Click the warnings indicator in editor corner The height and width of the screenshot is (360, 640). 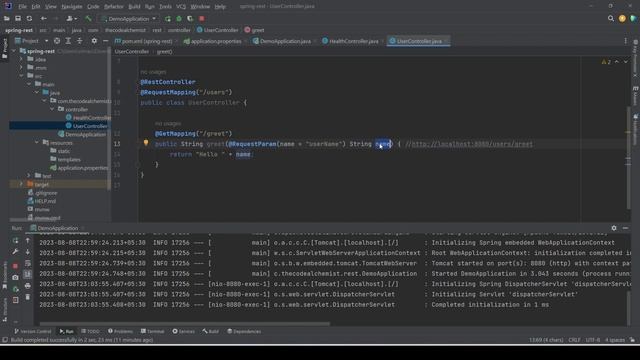[606, 62]
